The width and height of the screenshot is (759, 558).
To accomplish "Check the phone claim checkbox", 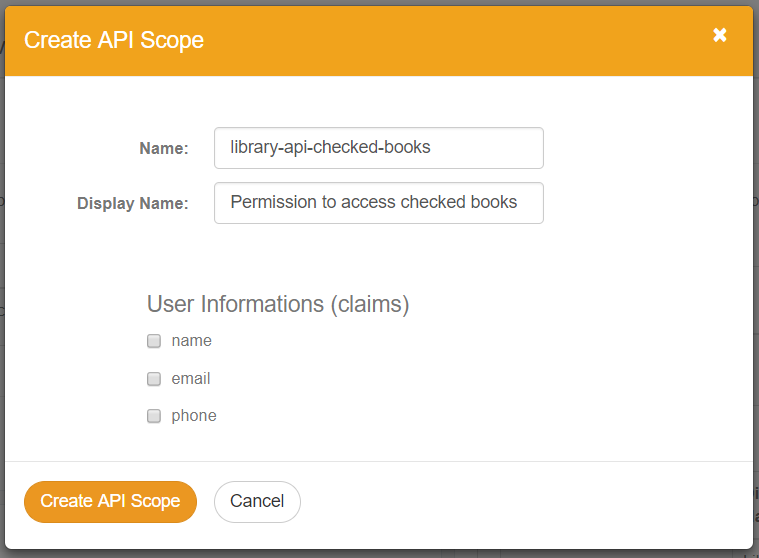I will click(x=154, y=416).
